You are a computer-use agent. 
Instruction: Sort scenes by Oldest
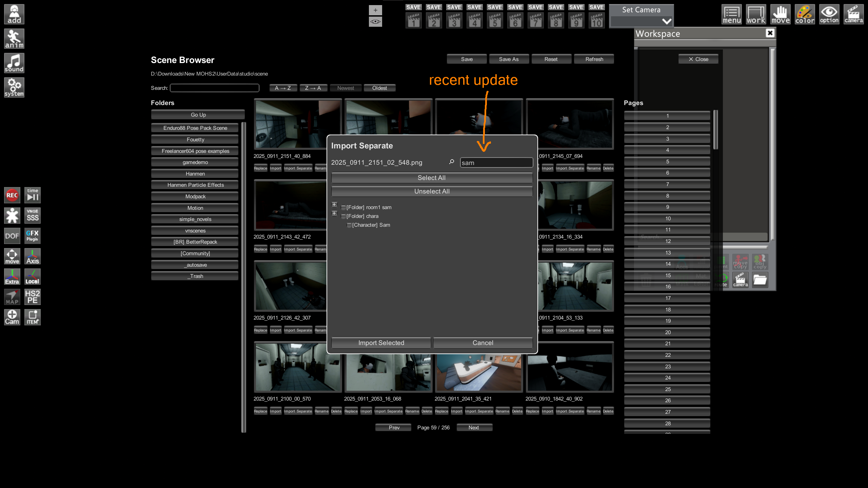pos(379,88)
